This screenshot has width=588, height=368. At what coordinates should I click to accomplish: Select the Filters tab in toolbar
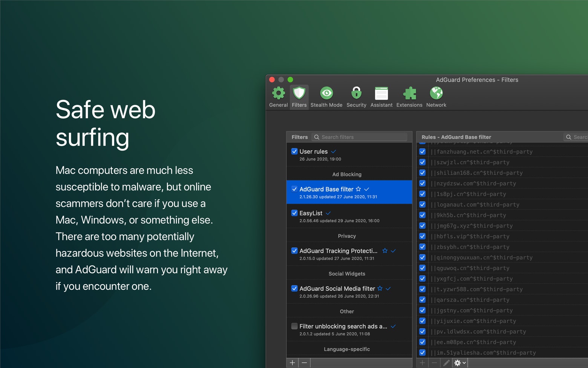point(299,97)
